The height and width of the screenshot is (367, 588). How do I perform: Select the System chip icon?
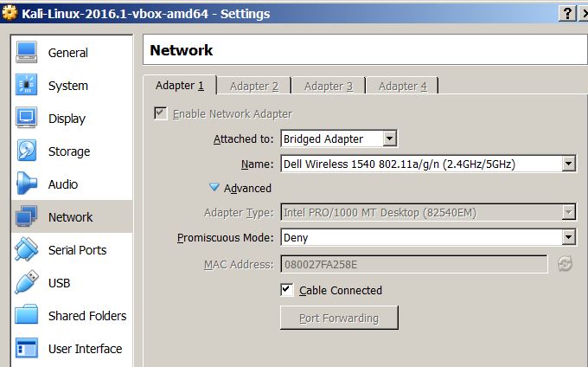pyautogui.click(x=27, y=86)
